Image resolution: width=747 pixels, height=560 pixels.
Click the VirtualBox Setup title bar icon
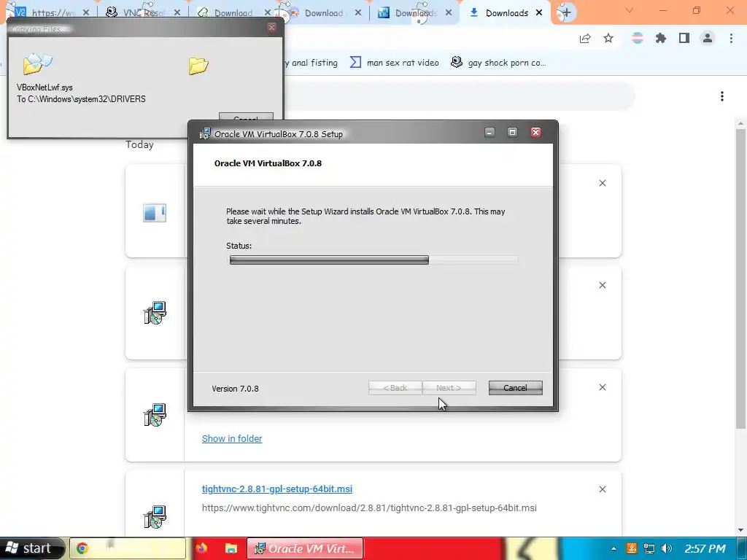[205, 134]
